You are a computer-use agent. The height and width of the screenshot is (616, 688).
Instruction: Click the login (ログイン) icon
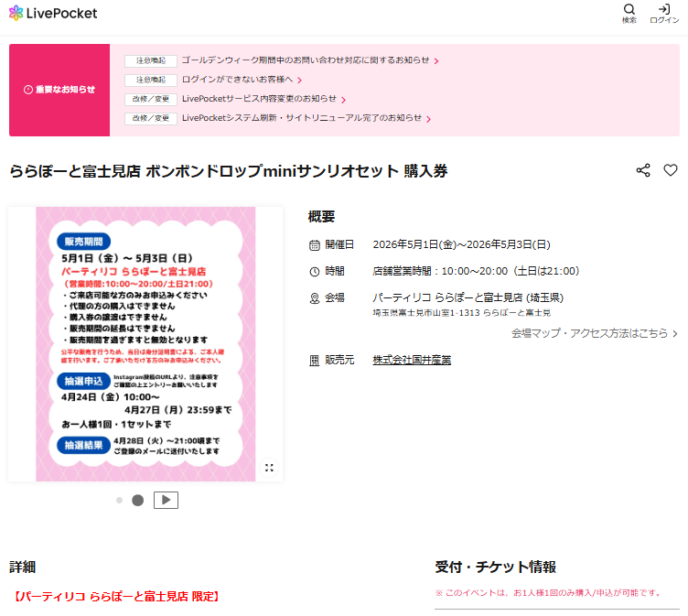click(x=664, y=14)
